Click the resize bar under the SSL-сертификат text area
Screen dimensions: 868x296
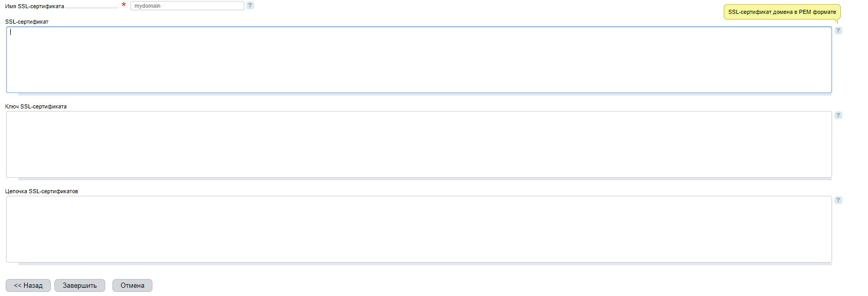click(x=425, y=95)
